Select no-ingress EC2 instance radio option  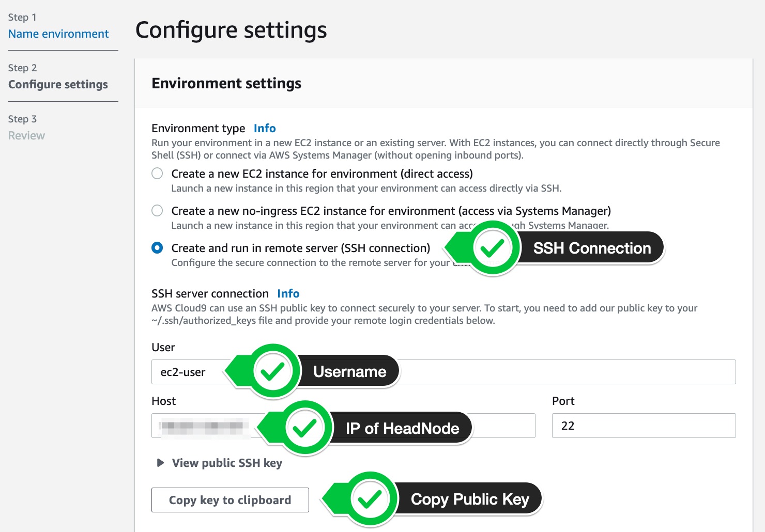click(157, 211)
